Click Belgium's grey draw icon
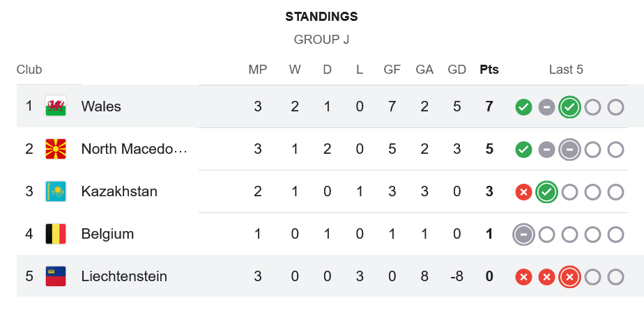 (523, 235)
